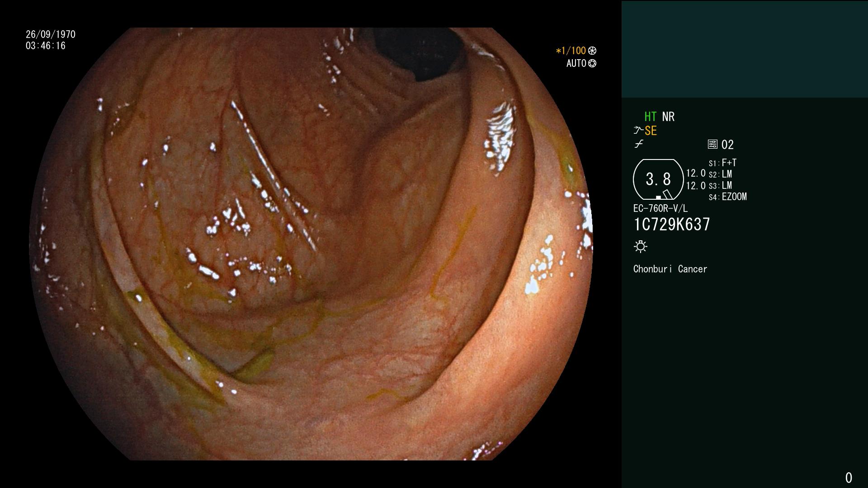Click the scope model EC-760R-V/L

point(660,208)
